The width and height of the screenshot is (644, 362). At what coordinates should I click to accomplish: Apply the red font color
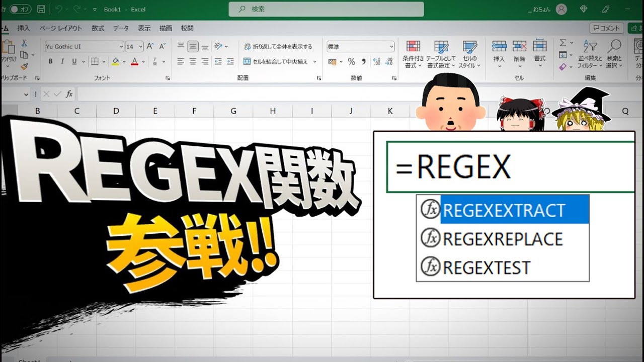[x=135, y=61]
